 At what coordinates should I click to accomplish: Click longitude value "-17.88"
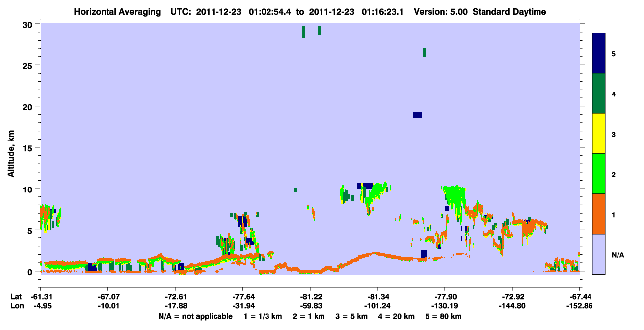tap(175, 306)
